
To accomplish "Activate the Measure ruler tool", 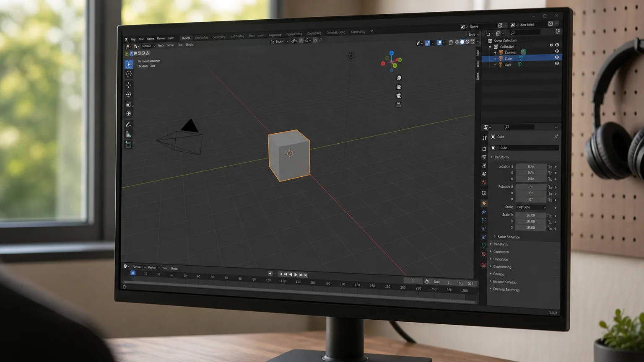I will (x=129, y=134).
